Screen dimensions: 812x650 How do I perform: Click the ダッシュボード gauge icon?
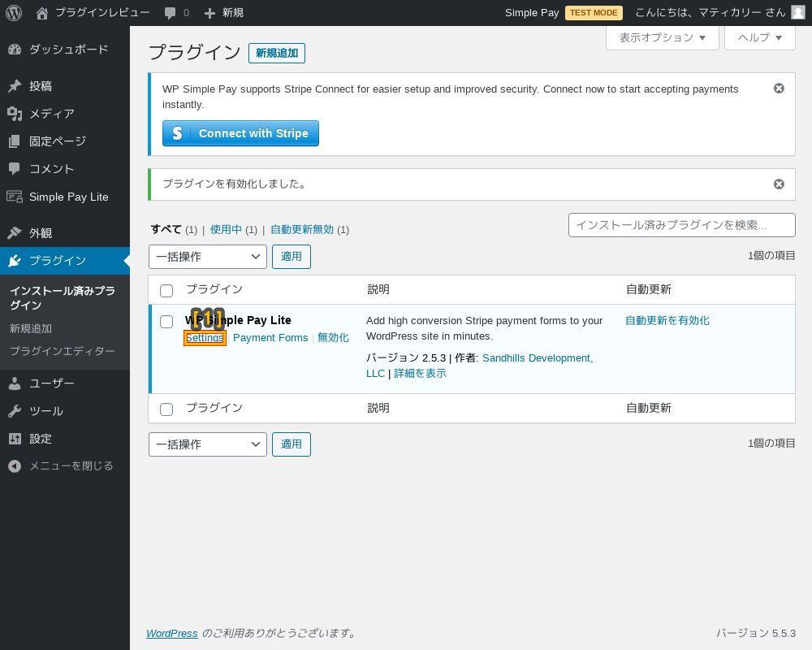15,50
